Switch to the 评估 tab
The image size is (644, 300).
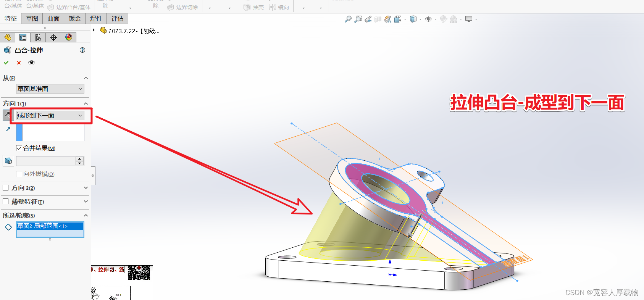click(118, 18)
